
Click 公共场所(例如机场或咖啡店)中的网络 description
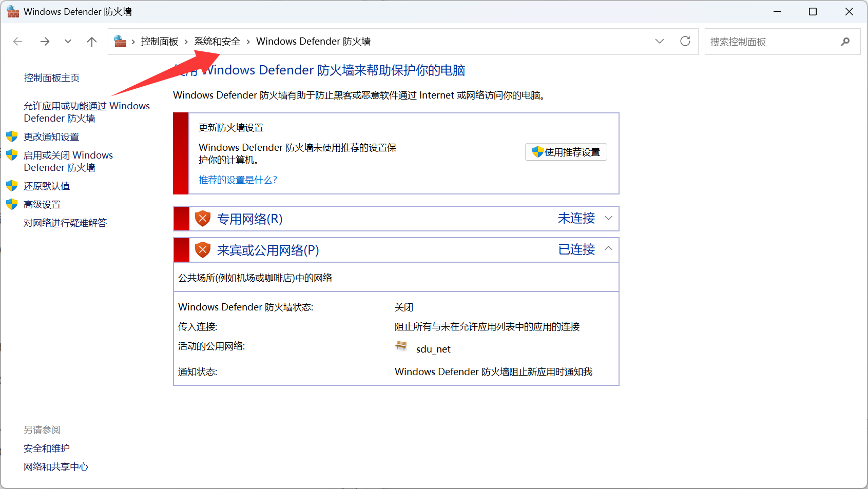point(255,278)
